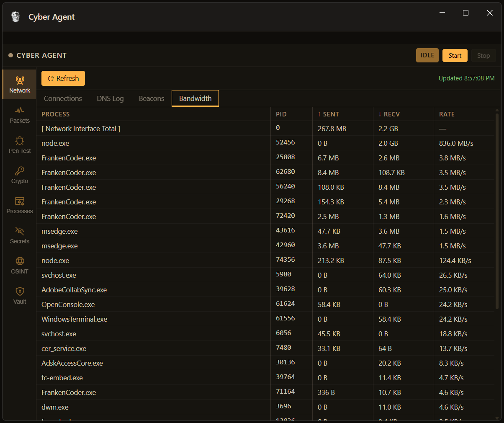Click the Cyber Agent skull logo
Viewport: 504px width, 423px height.
pyautogui.click(x=15, y=17)
